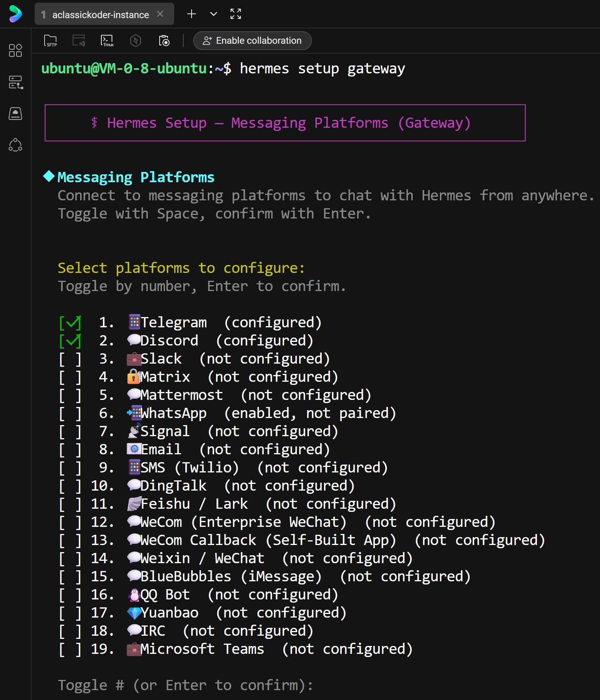The image size is (600, 700).
Task: Click the ubuntu@VM-0-8-ubuntu prompt text
Action: (124, 69)
